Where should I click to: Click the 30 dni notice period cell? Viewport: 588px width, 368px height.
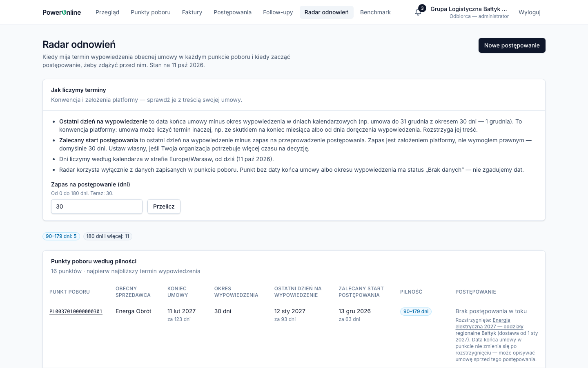tap(223, 311)
